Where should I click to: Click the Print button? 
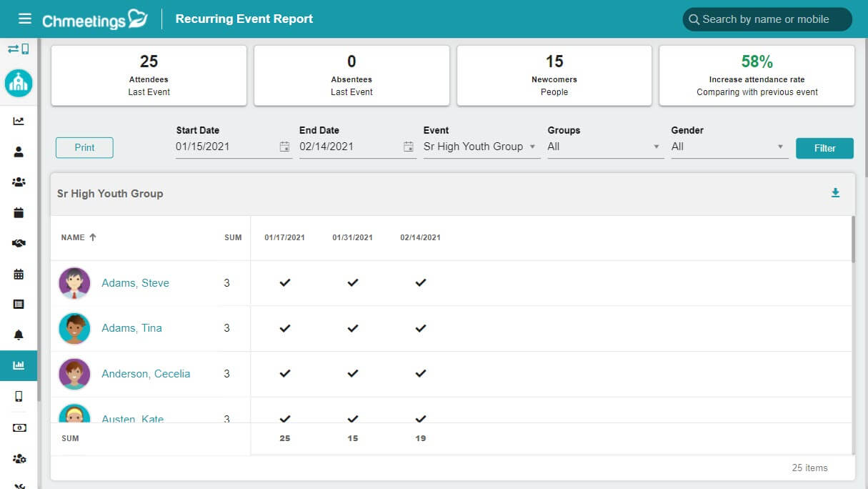tap(84, 147)
